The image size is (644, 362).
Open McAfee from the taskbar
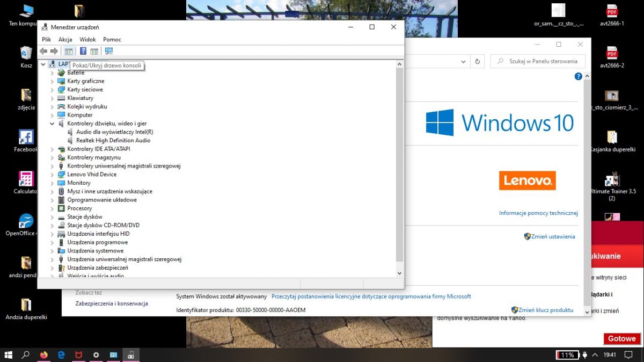coord(78,355)
